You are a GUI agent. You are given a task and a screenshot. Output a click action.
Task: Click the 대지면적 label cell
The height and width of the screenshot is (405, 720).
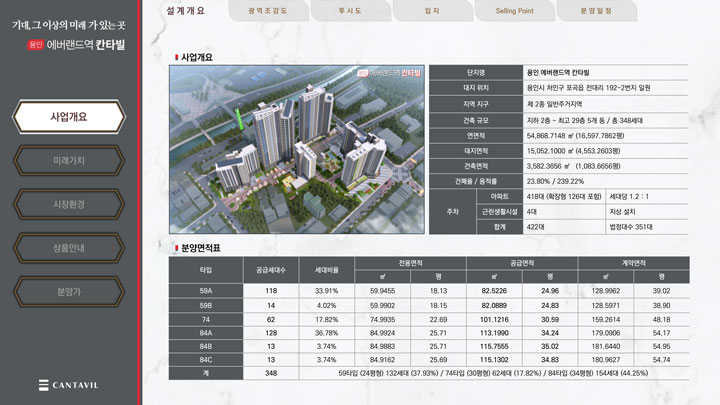pyautogui.click(x=476, y=151)
